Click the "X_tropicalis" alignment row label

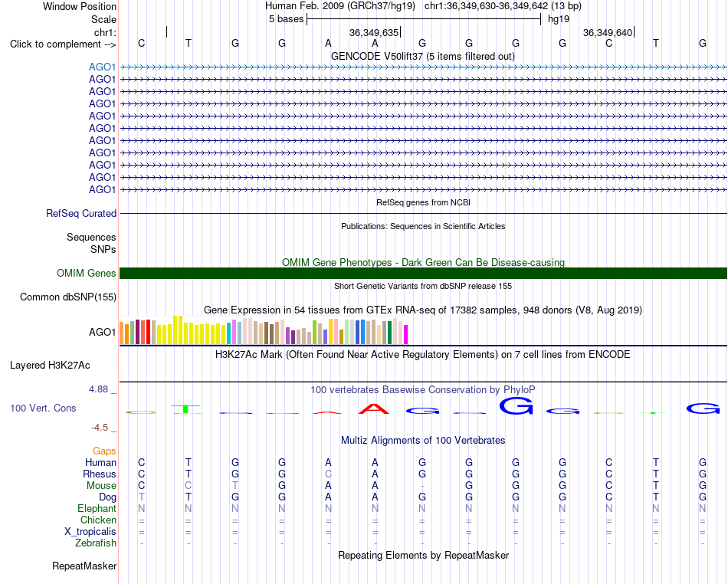[90, 532]
